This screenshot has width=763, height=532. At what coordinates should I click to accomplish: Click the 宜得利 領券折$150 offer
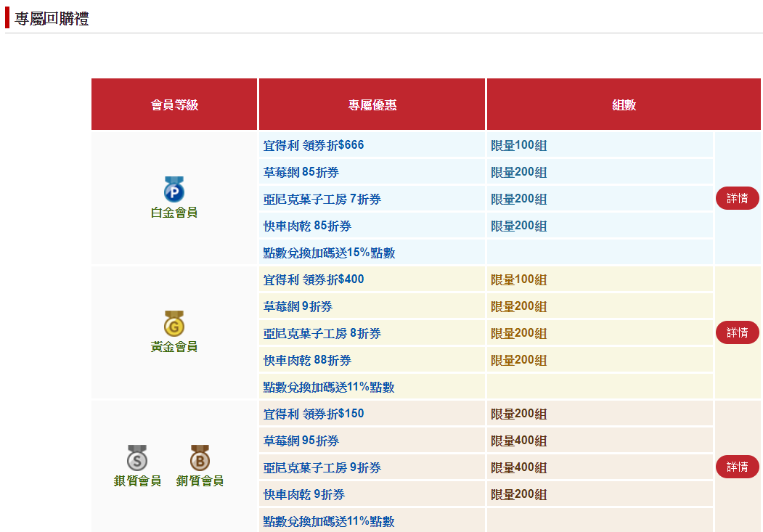[314, 414]
